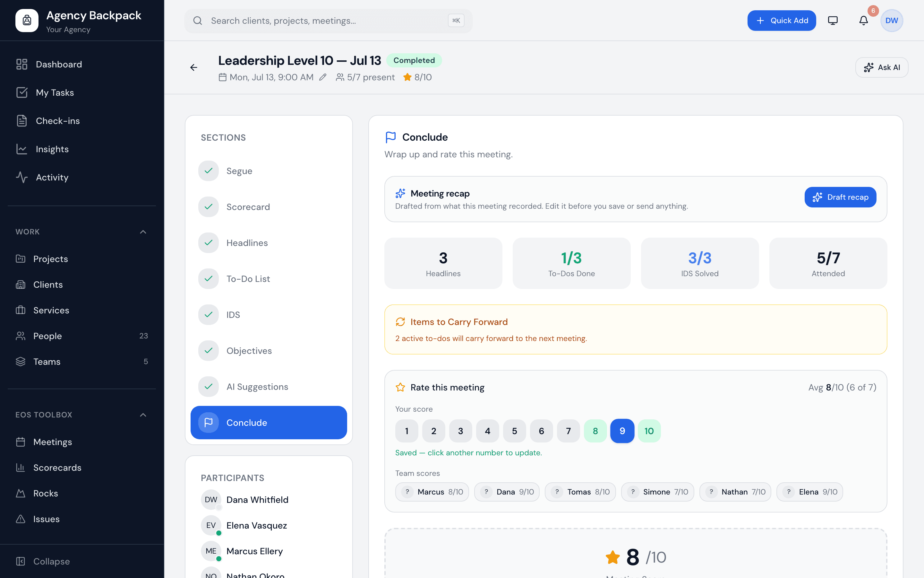Viewport: 924px width, 578px height.
Task: Click the Collapse sidebar icon
Action: click(21, 561)
